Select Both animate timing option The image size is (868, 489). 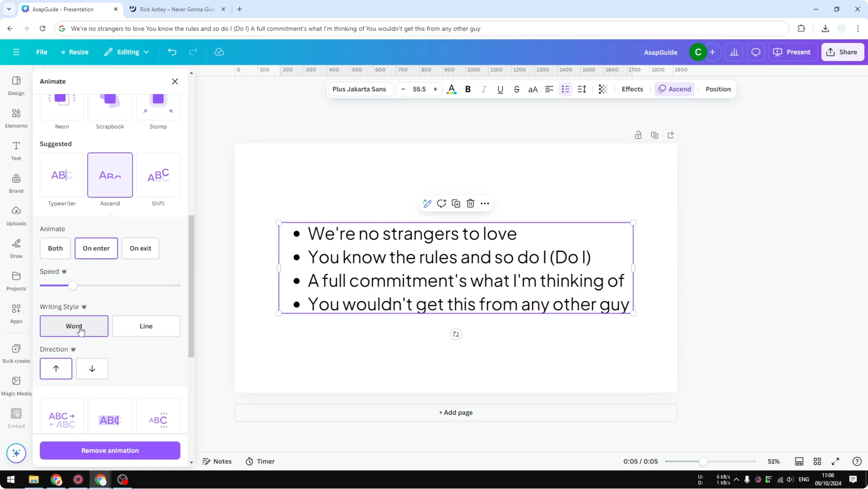coord(55,249)
